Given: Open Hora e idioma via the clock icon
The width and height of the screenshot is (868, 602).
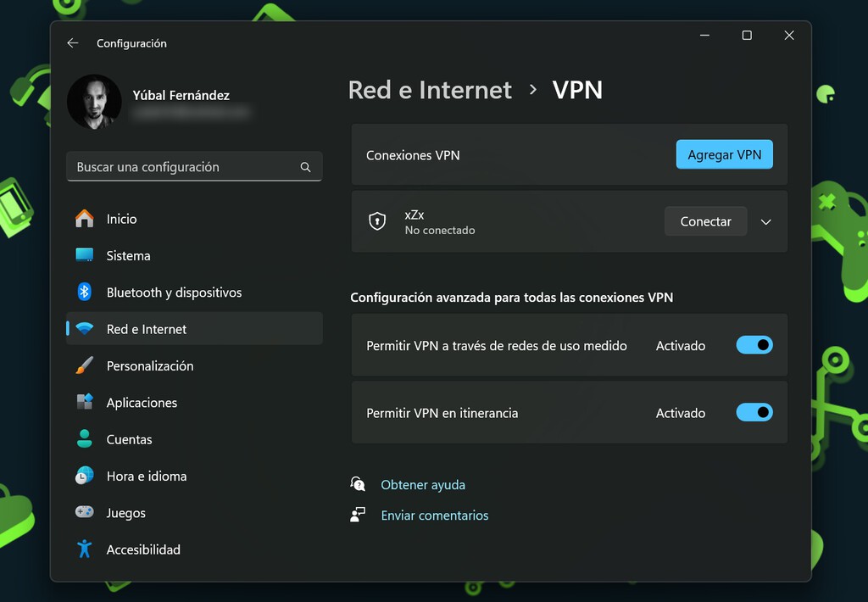Looking at the screenshot, I should (x=85, y=476).
